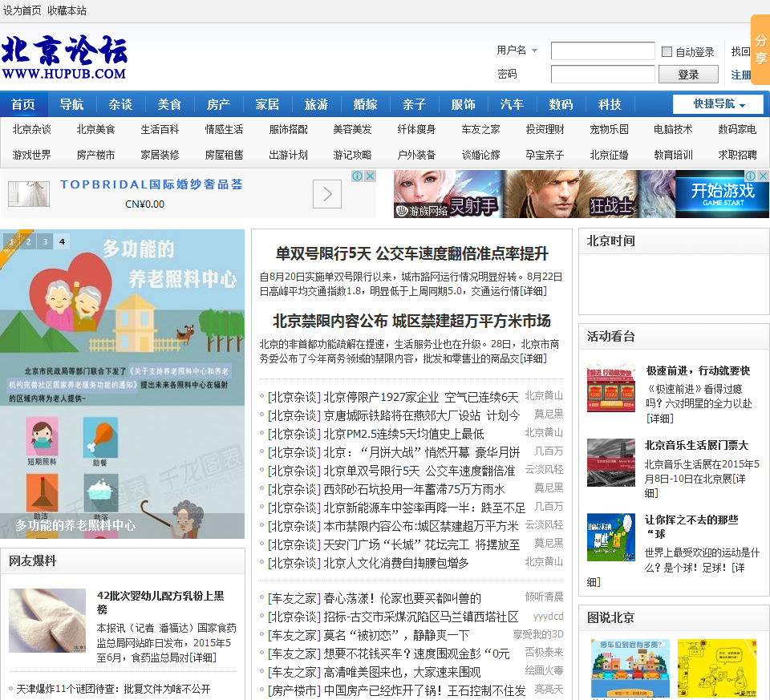Focus the username input field
Screen dimensions: 770x700
click(602, 51)
